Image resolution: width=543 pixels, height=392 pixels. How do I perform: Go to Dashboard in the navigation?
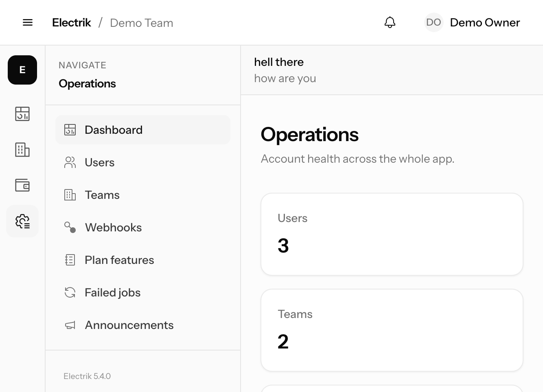click(143, 130)
